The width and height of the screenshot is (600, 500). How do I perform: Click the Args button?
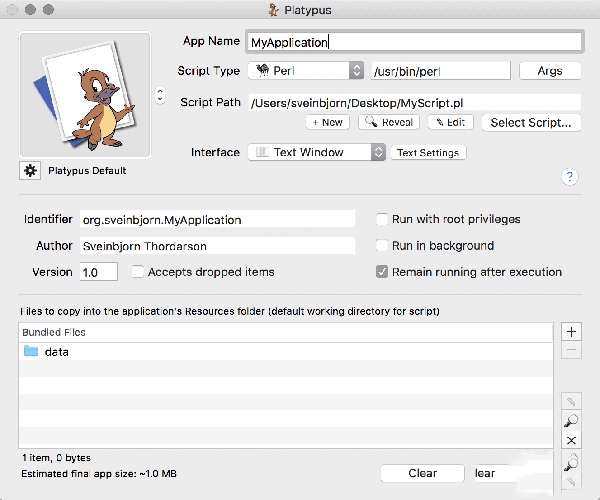coord(550,71)
